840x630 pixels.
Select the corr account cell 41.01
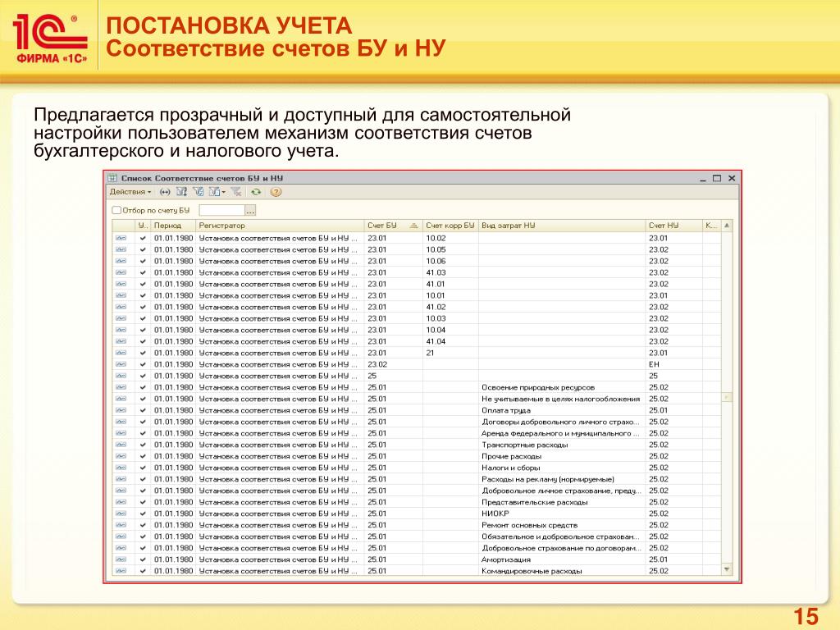pos(450,284)
